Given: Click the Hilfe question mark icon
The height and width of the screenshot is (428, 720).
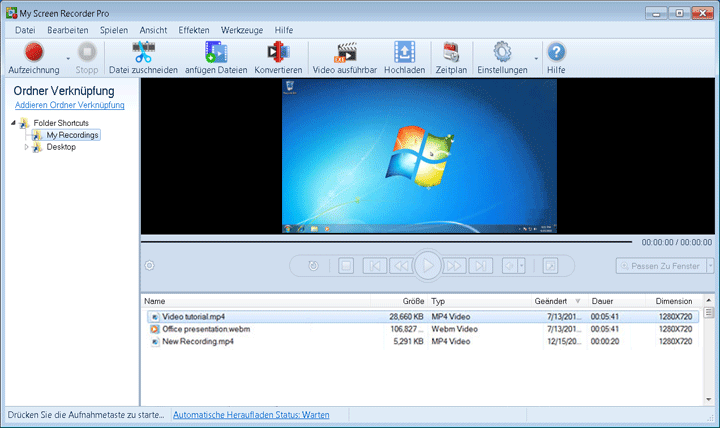Looking at the screenshot, I should [556, 53].
